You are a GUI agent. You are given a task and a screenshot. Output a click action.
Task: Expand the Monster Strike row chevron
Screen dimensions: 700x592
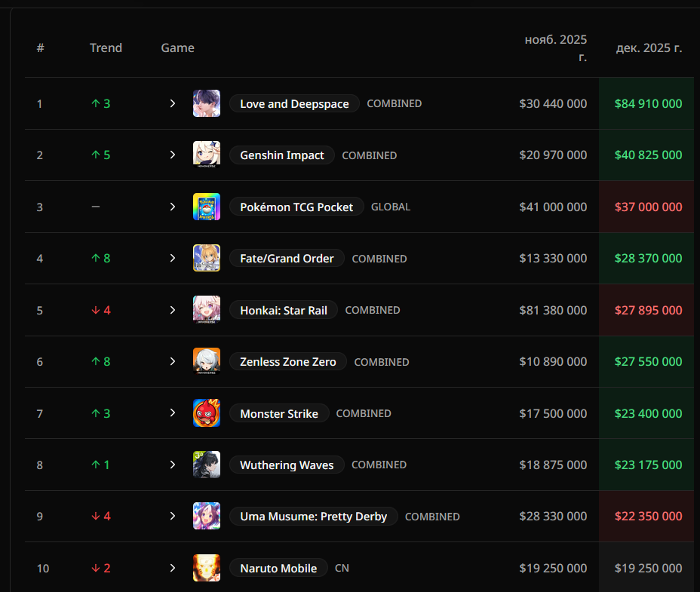173,413
